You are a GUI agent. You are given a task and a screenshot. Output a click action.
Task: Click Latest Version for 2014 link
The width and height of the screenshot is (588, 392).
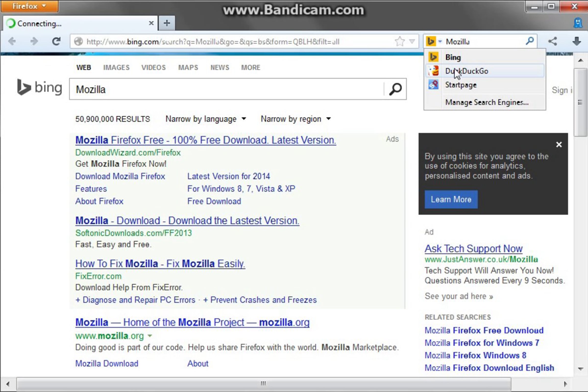tap(229, 176)
